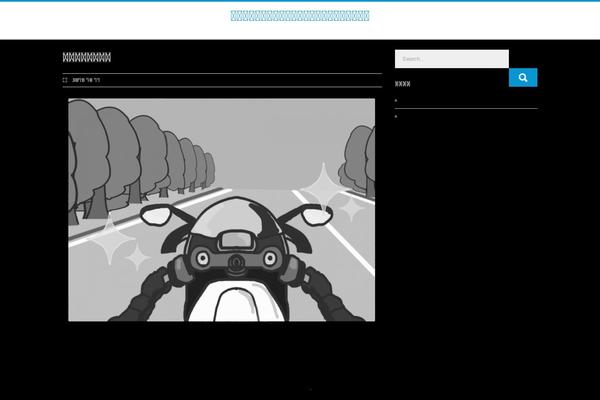The width and height of the screenshot is (600, 400).
Task: Open the post title above the illustration
Action: click(x=87, y=58)
